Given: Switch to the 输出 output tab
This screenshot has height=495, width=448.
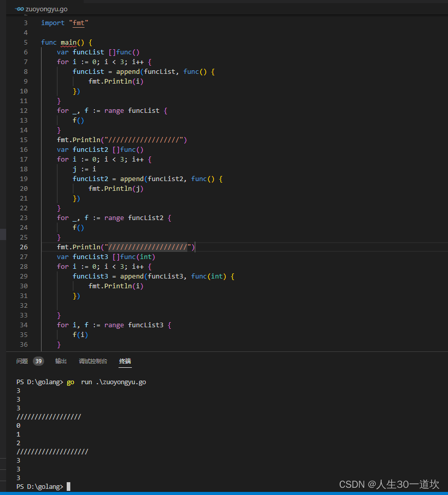Looking at the screenshot, I should point(61,361).
